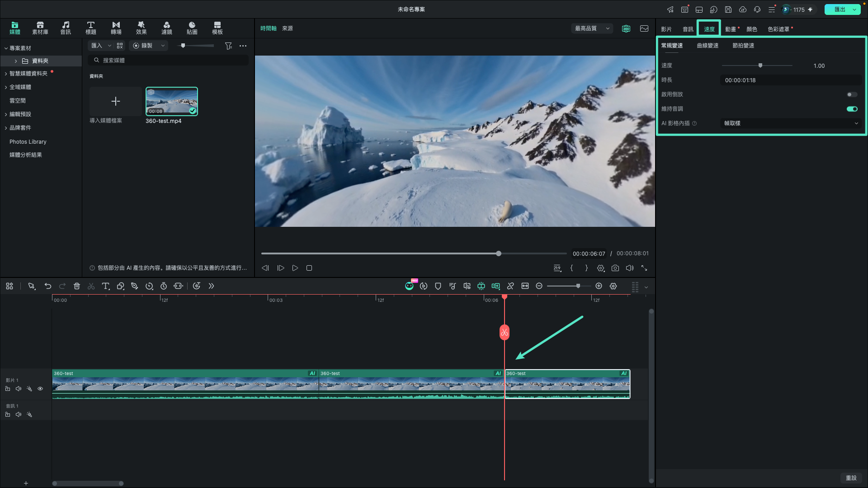Screen dimensions: 868x488
Task: Click the 匯出 export button
Action: pos(840,9)
